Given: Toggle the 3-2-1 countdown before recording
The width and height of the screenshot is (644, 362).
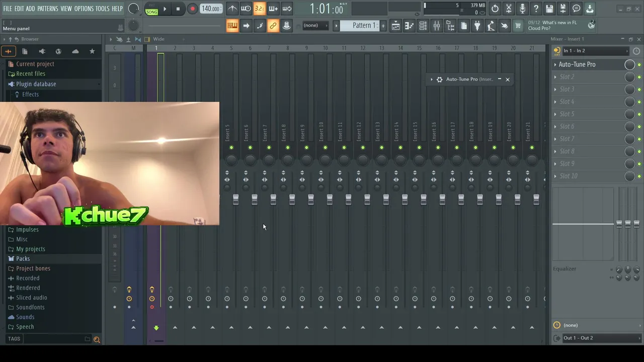Looking at the screenshot, I should point(260,9).
